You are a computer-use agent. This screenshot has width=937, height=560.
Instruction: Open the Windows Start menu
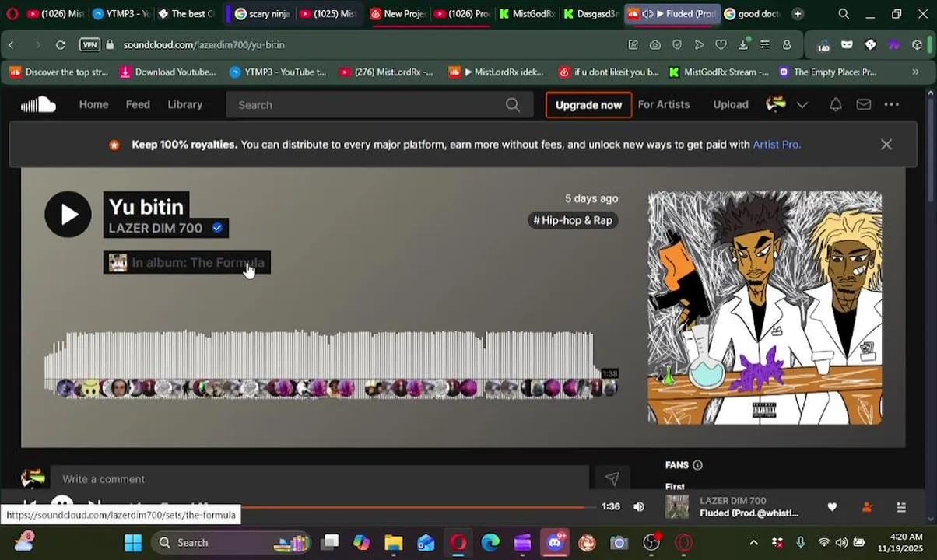pyautogui.click(x=133, y=543)
